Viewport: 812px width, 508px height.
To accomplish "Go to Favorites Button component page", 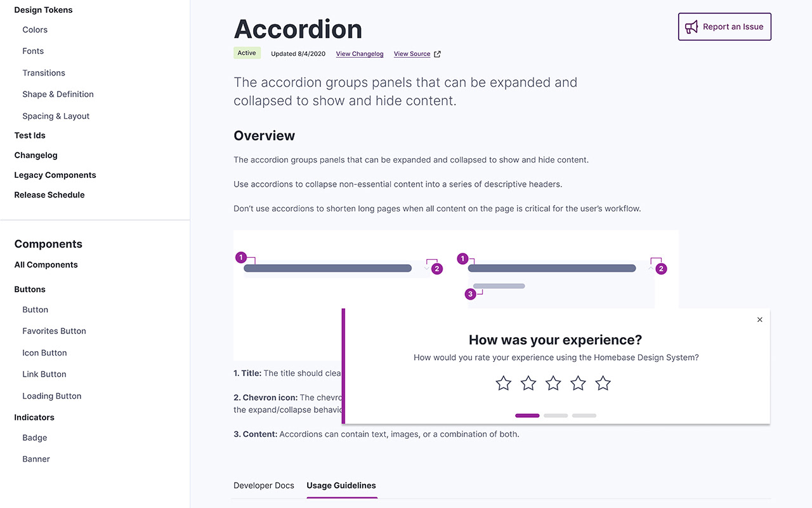I will (54, 331).
